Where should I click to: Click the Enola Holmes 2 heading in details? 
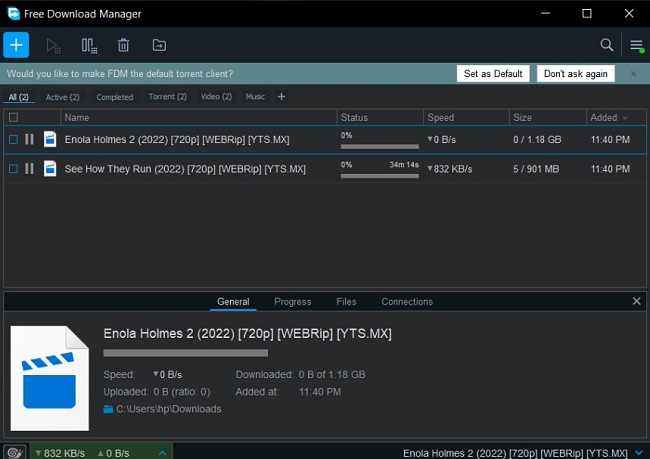tap(247, 334)
